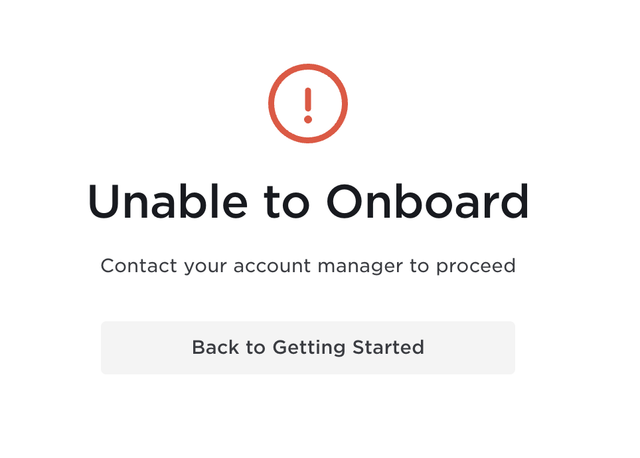Click the word Contact in subtitle

(x=139, y=266)
